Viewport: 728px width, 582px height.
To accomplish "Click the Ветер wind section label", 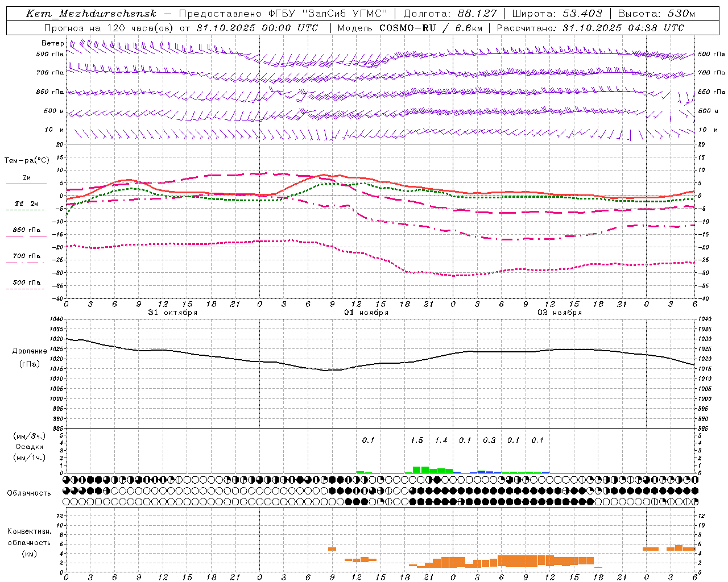I will 53,43.
